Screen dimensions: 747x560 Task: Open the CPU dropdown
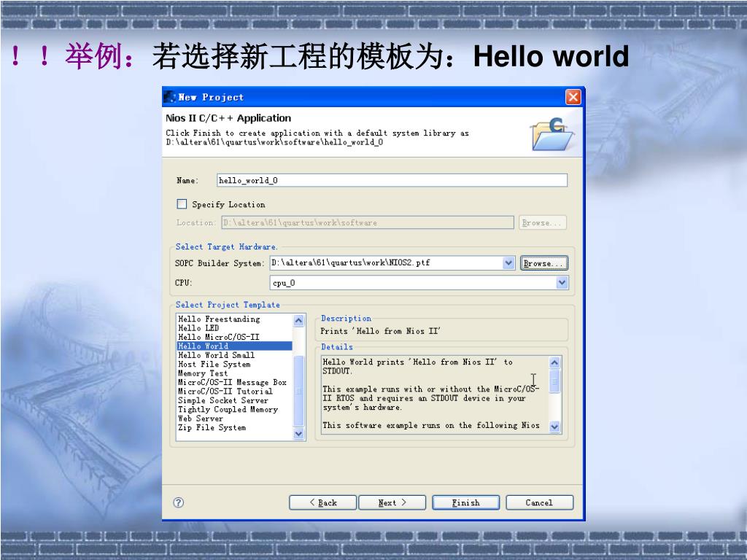coord(562,283)
